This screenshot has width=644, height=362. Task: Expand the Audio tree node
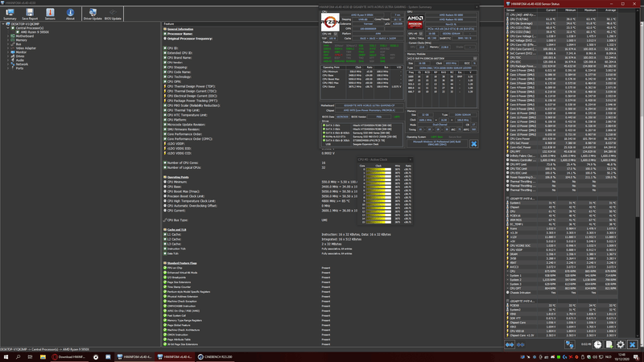(8, 60)
